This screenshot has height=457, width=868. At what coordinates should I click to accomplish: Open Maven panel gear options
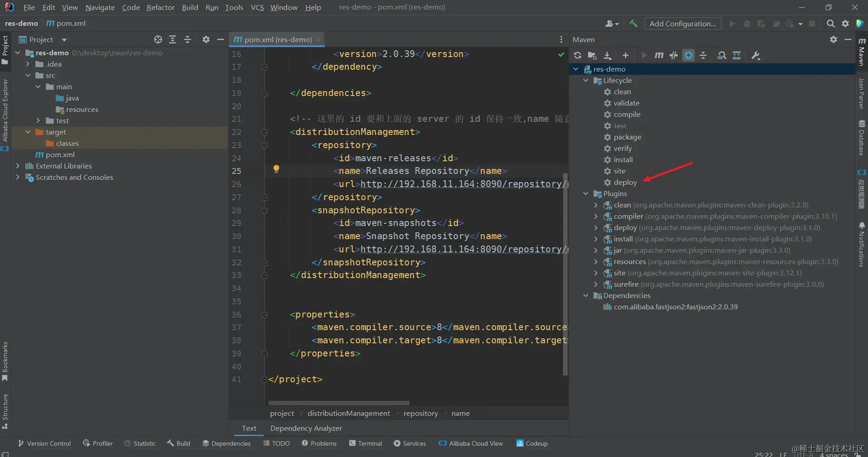pyautogui.click(x=834, y=39)
